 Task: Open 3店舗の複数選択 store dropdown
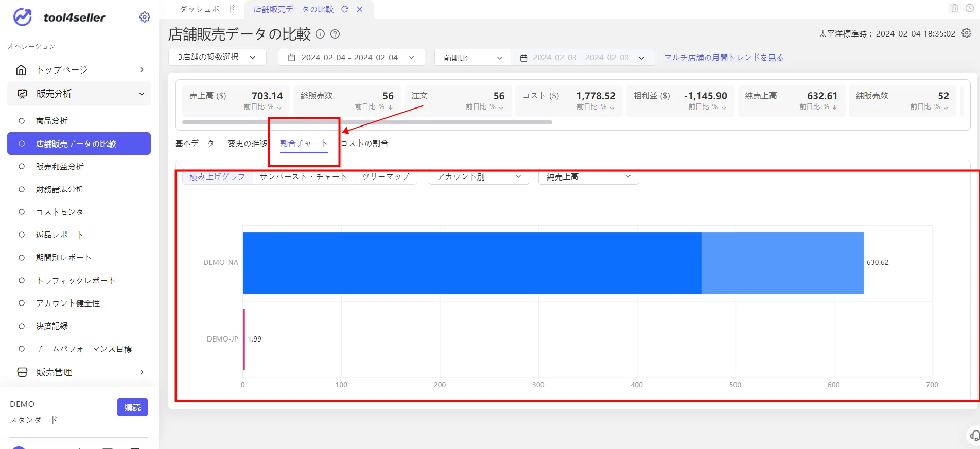217,57
